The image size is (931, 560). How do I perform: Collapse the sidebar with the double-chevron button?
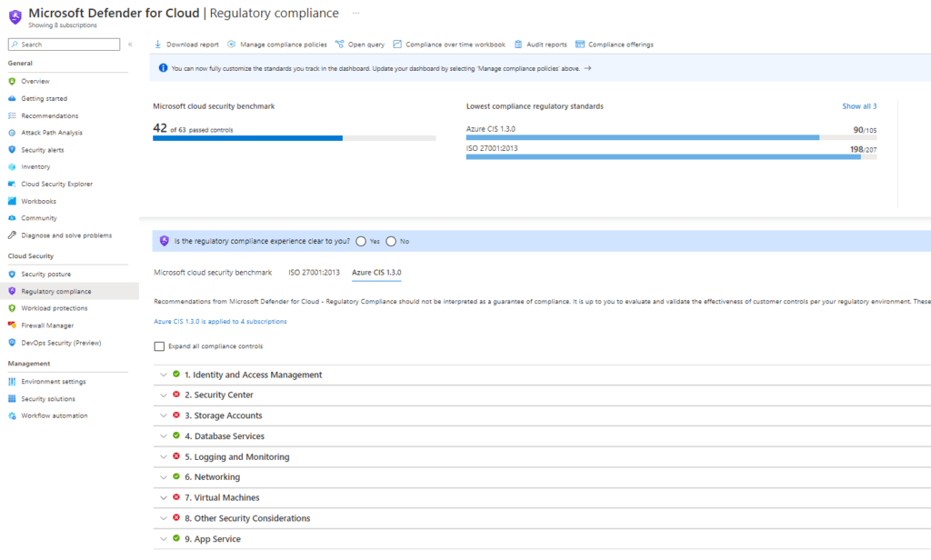[130, 45]
